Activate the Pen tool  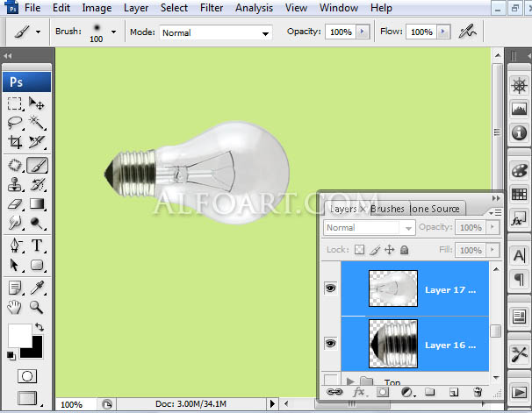click(15, 246)
